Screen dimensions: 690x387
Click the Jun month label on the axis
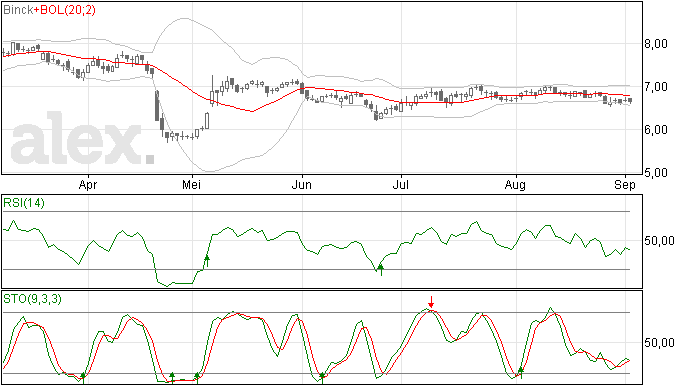click(x=301, y=184)
